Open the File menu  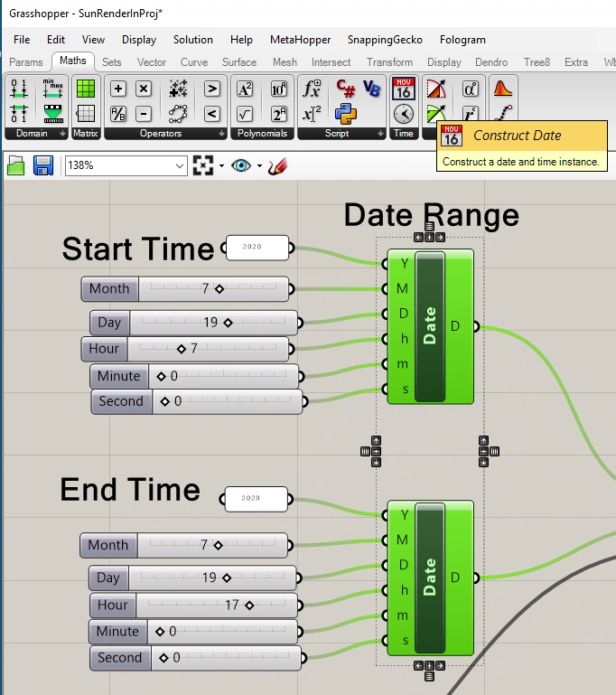pyautogui.click(x=22, y=40)
